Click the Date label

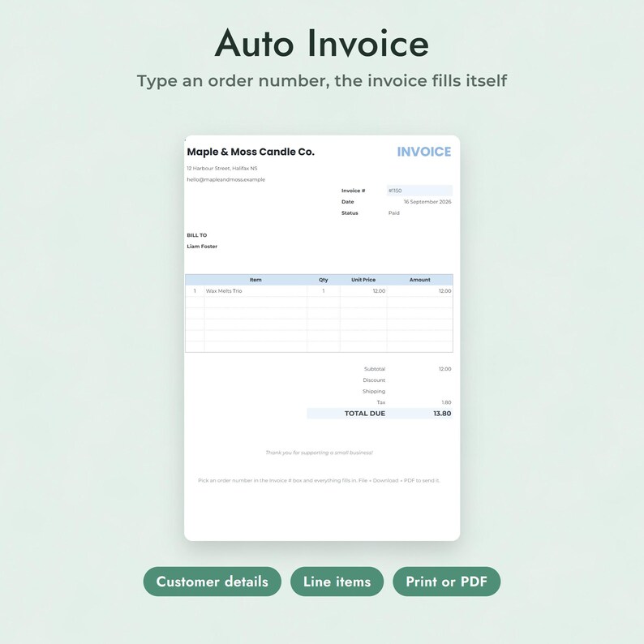[347, 202]
